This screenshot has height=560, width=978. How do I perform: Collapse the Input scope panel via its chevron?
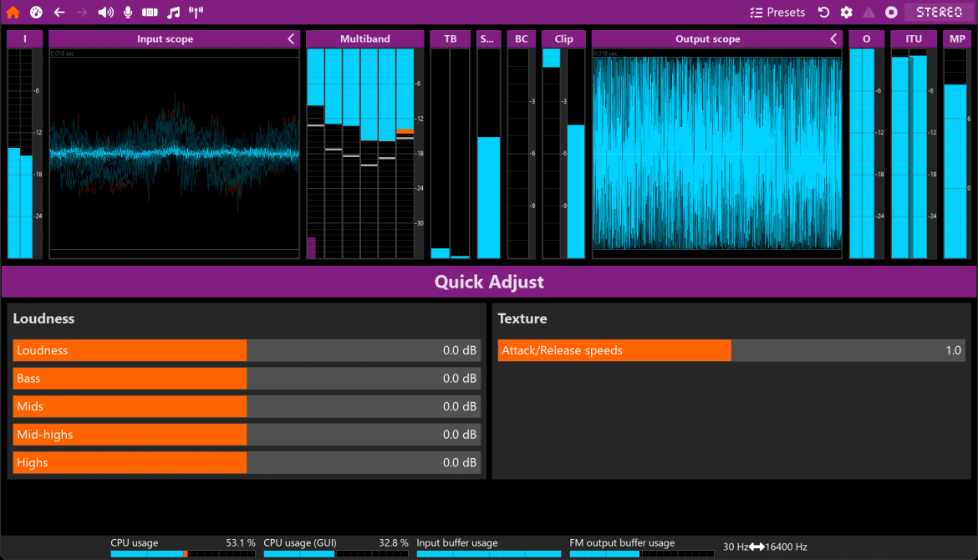point(291,38)
